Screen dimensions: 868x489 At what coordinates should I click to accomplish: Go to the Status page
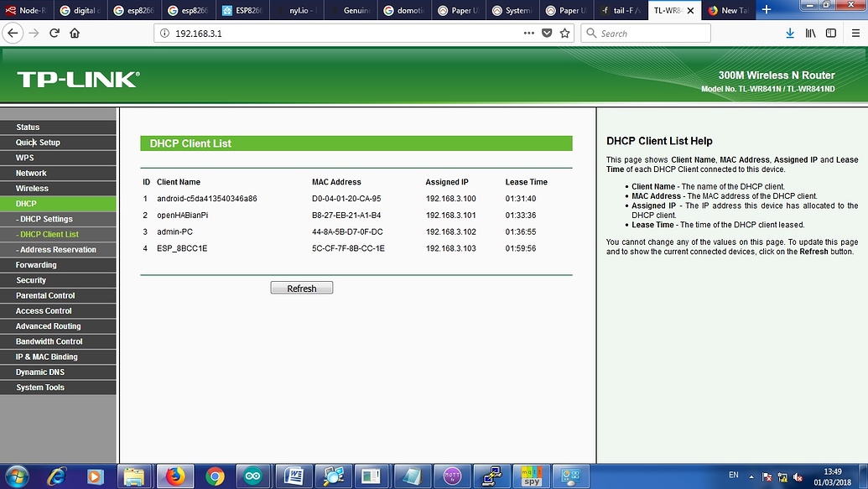point(28,127)
